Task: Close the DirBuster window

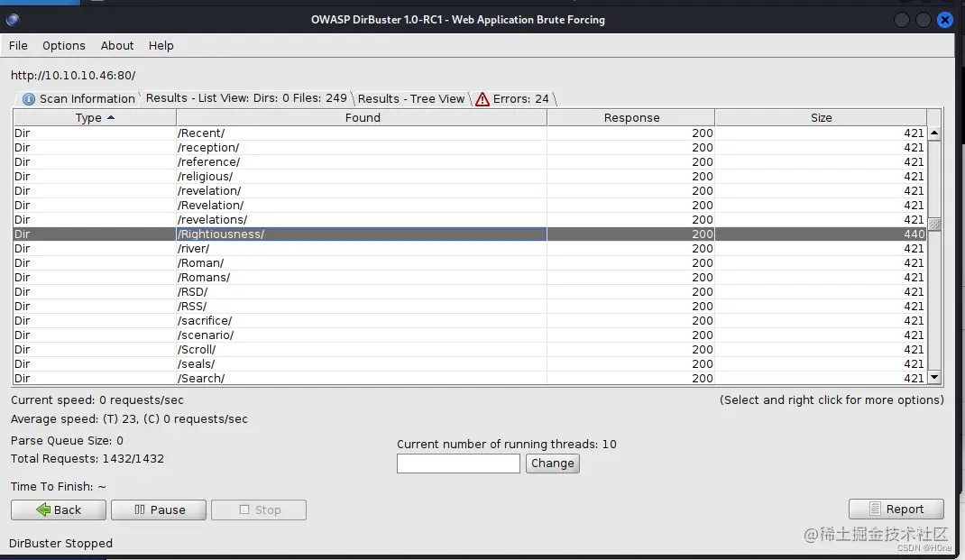Action: 944,20
